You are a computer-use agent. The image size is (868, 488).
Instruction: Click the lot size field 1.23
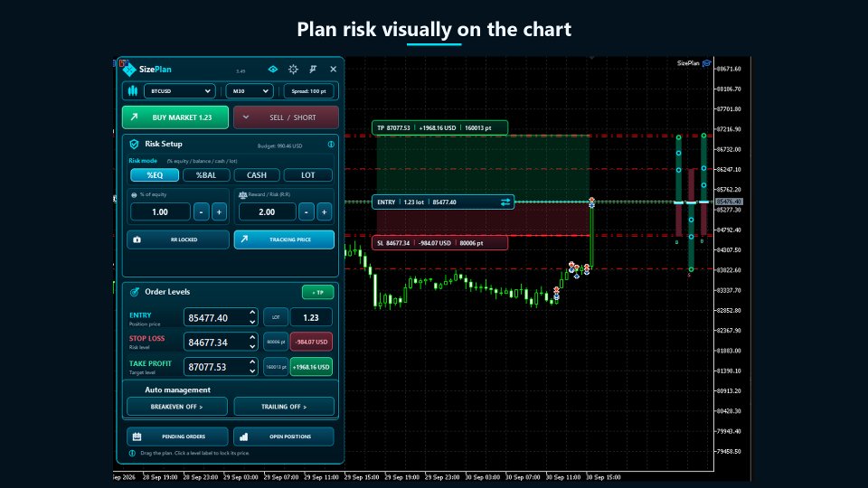(311, 317)
